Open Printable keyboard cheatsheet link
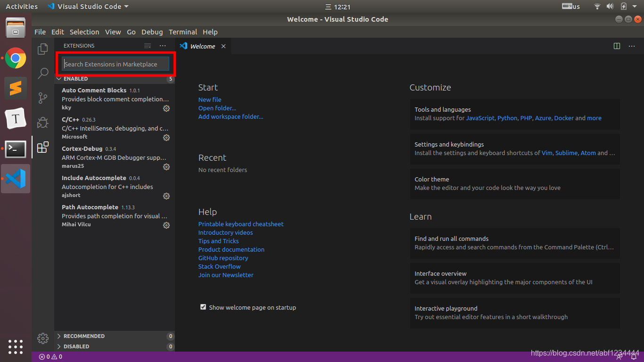 pyautogui.click(x=241, y=224)
